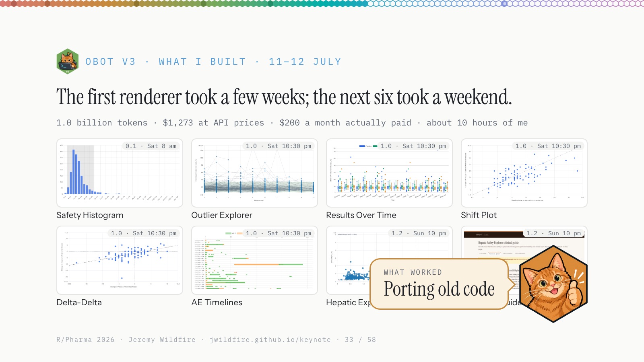Open the Delta-Delta scatter thumbnail

[120, 260]
